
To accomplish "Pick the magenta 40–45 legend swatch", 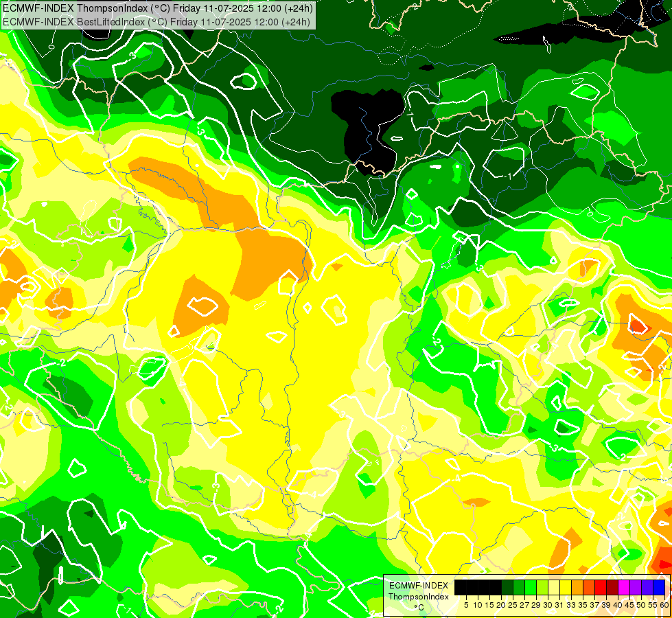I will 624,588.
